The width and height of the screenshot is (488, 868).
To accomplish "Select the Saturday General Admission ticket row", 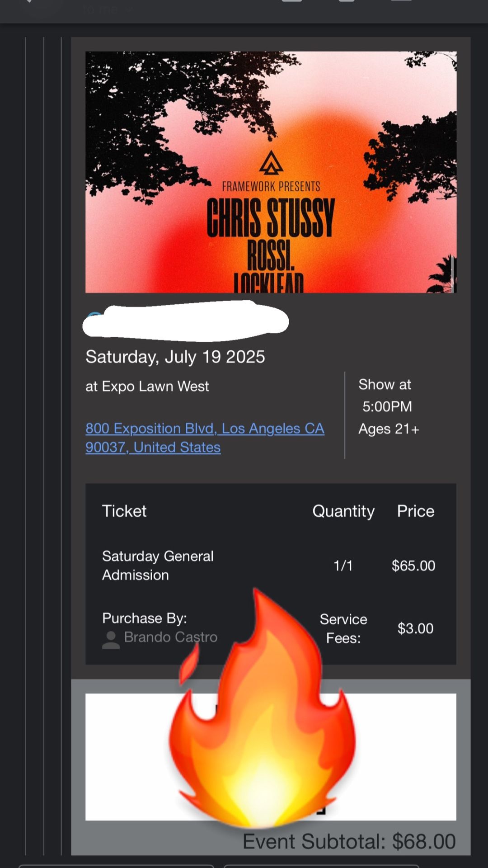I will [158, 565].
